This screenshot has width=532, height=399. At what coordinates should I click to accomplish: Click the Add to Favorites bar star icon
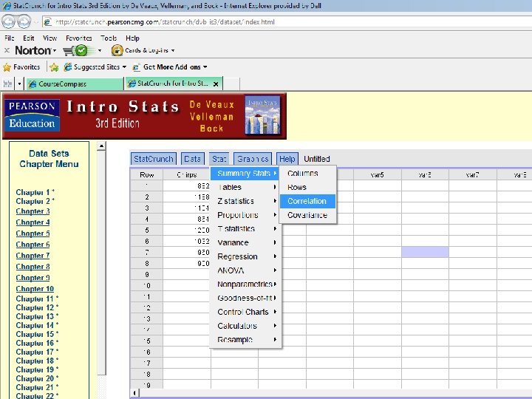[54, 67]
